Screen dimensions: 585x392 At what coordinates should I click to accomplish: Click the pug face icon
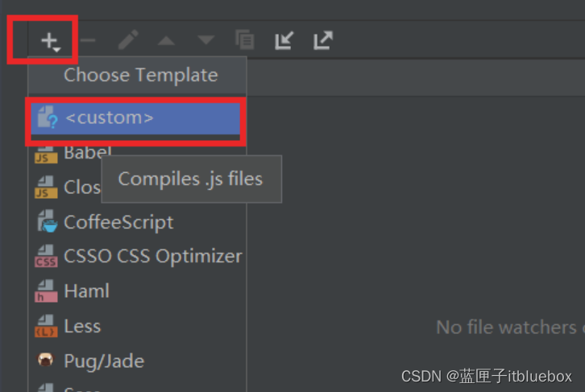46,361
